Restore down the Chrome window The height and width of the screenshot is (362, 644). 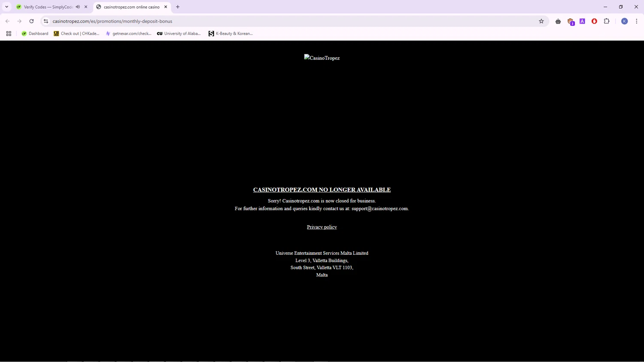(x=621, y=7)
